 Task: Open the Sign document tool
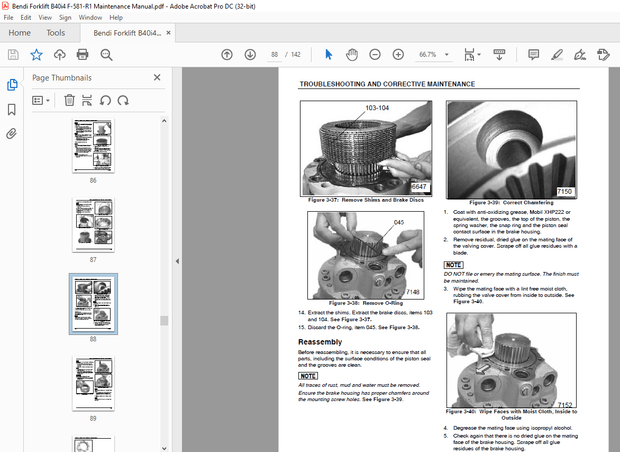pos(580,55)
